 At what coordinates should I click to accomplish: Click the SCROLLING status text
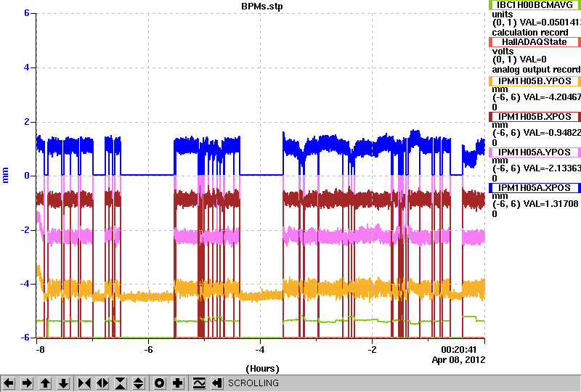[x=253, y=383]
